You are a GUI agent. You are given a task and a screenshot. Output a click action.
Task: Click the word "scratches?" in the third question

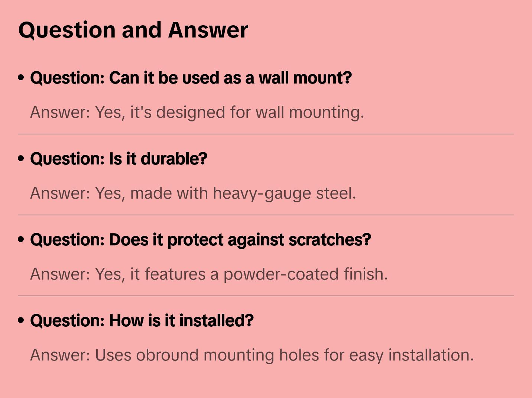pyautogui.click(x=330, y=240)
